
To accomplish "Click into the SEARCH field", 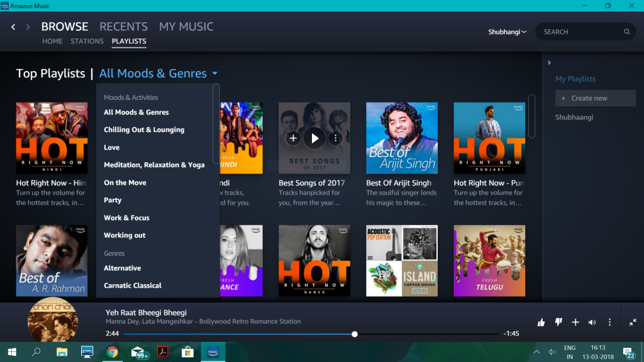I will (x=586, y=31).
